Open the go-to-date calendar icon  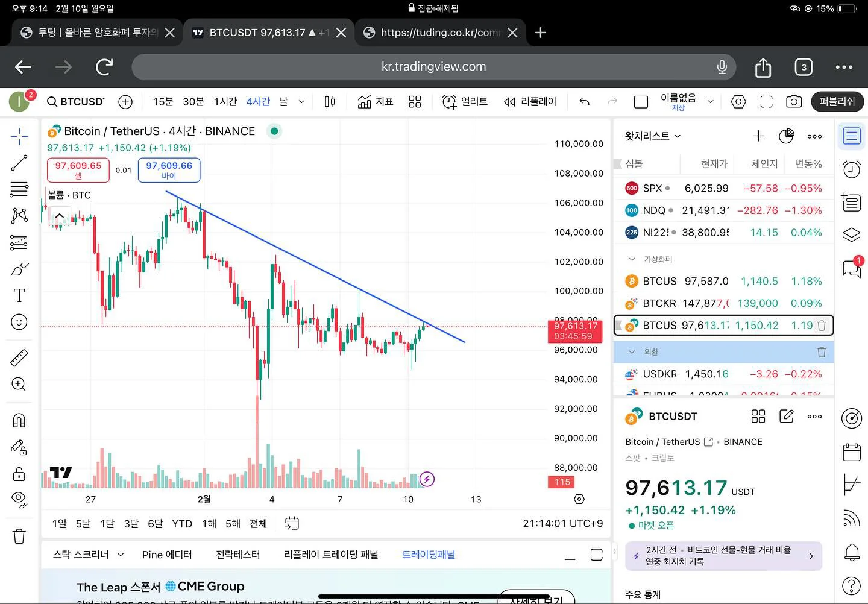(291, 523)
